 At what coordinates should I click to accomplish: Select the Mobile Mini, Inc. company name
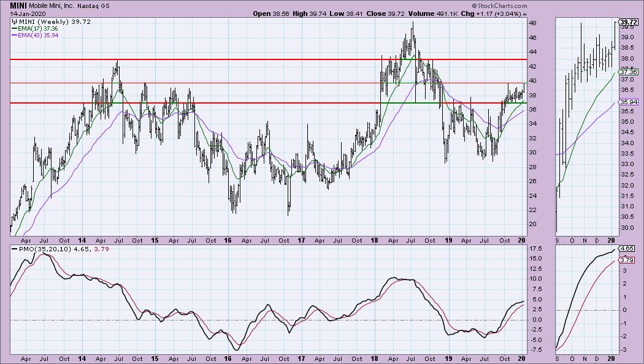click(x=52, y=6)
